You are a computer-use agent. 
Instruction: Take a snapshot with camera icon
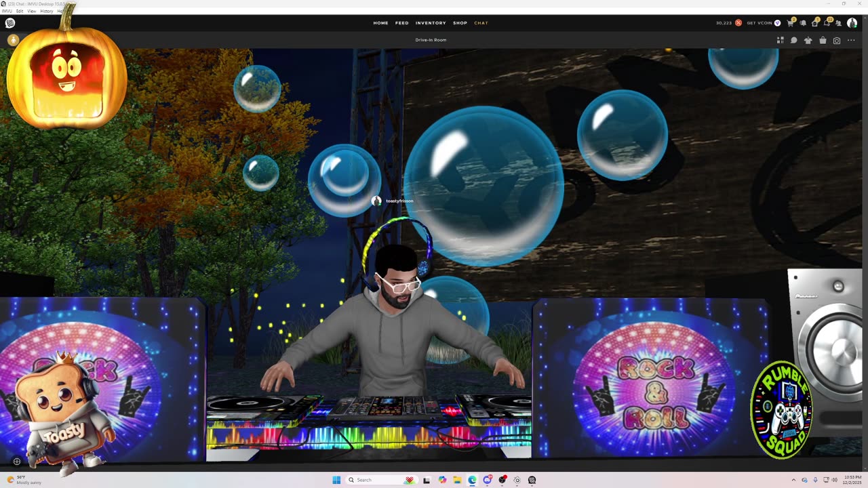click(837, 40)
